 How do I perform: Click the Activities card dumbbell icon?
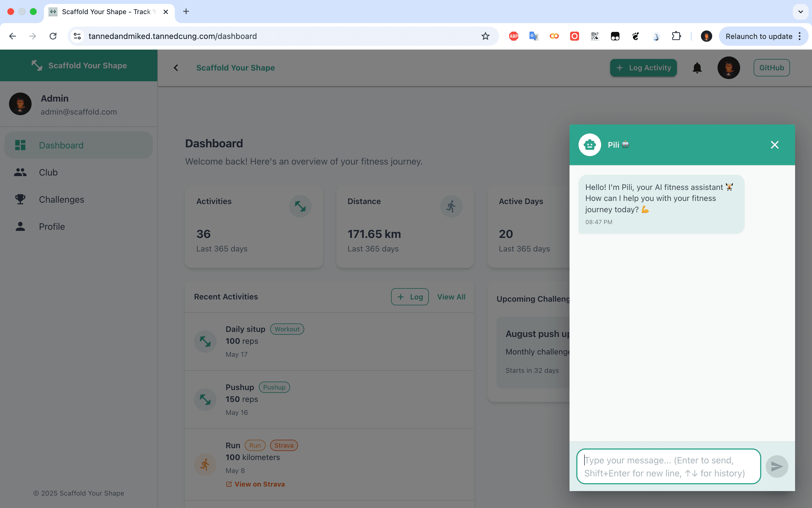tap(300, 206)
